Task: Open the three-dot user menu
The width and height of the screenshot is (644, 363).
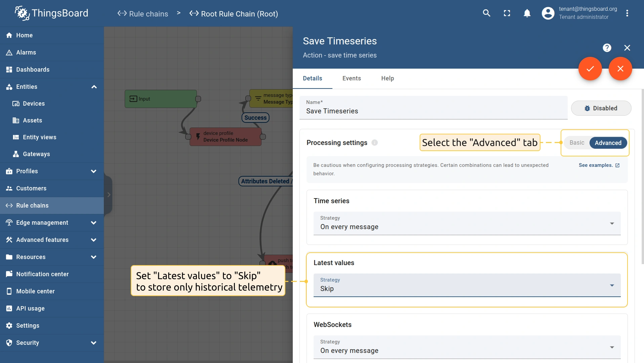Action: [627, 13]
